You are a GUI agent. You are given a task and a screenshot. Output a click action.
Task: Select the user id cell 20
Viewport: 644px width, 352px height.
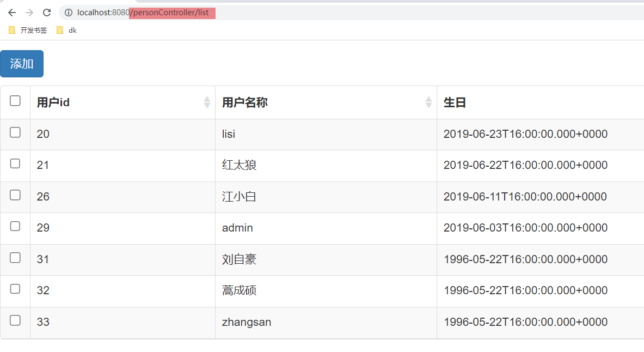[x=123, y=135]
